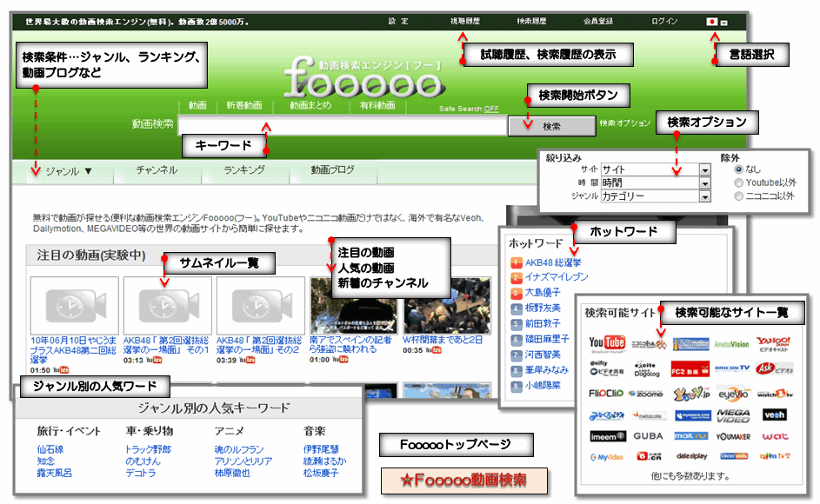Screen dimensions: 820x504
Task: Click hot word AKB48 総選挙
Action: click(x=553, y=262)
